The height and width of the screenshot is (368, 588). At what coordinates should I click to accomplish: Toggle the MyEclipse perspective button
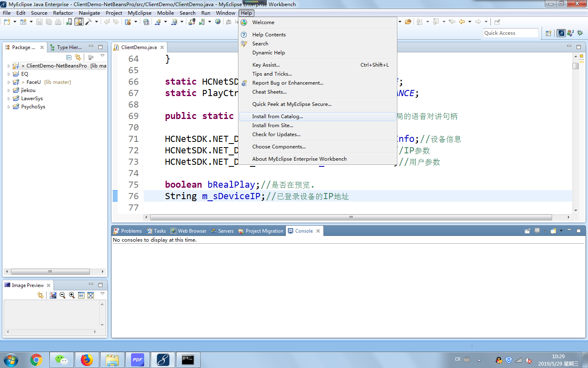pos(561,33)
